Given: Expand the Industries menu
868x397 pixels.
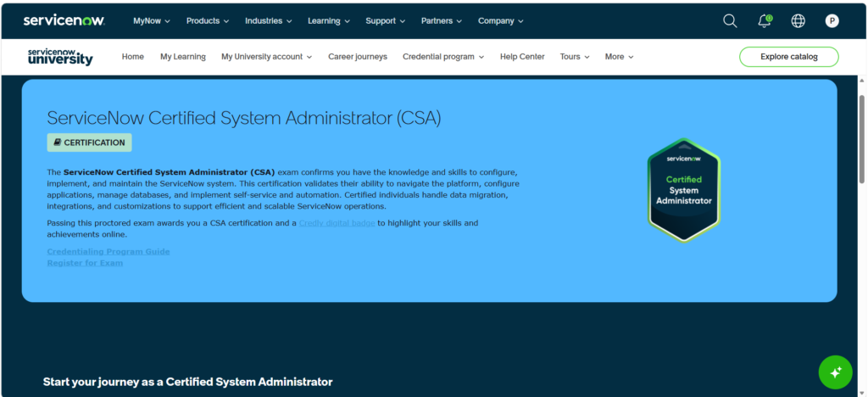Looking at the screenshot, I should click(269, 21).
